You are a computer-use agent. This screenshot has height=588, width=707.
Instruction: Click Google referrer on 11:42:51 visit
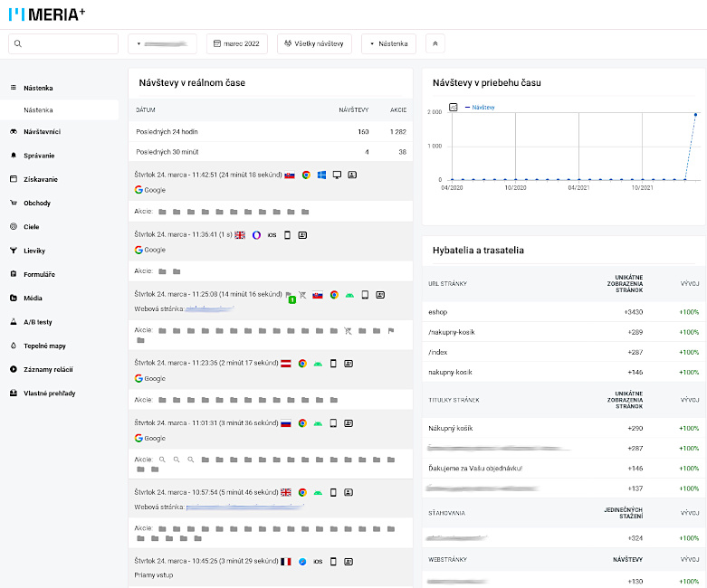click(x=150, y=190)
